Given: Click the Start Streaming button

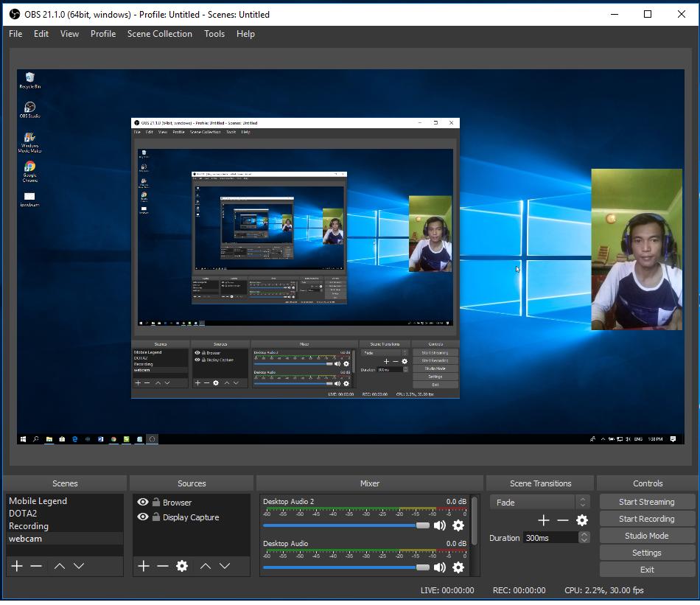Looking at the screenshot, I should coord(646,502).
